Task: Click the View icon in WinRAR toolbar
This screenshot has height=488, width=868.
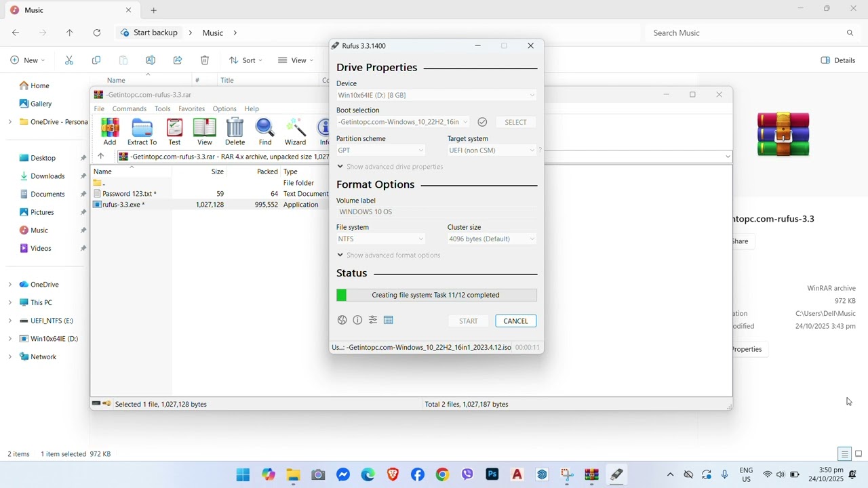Action: (204, 131)
